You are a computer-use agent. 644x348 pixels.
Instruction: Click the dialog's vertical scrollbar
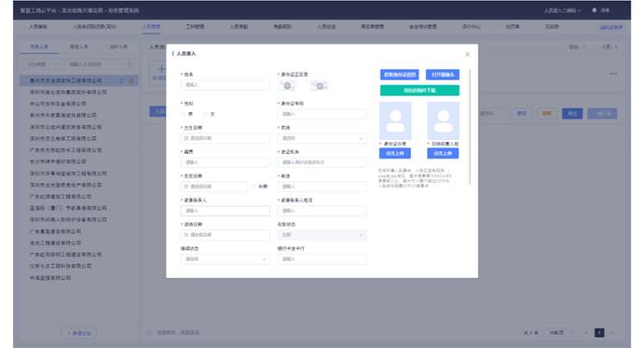[470, 127]
